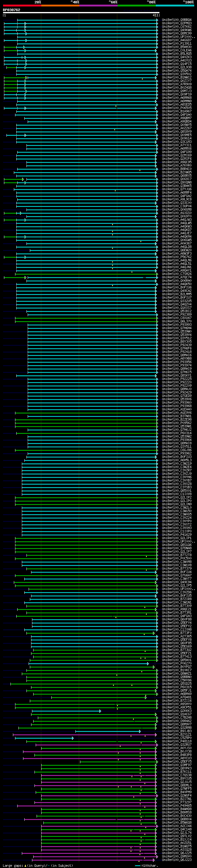Screen dimensions: 197x868
Task: Open hit UniRef100_A4GGD7
Action: point(176,40)
